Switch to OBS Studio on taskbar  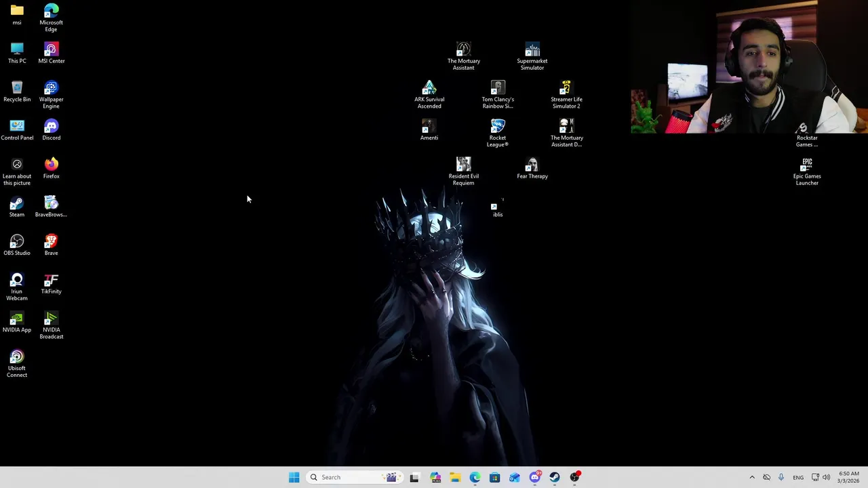click(x=575, y=477)
